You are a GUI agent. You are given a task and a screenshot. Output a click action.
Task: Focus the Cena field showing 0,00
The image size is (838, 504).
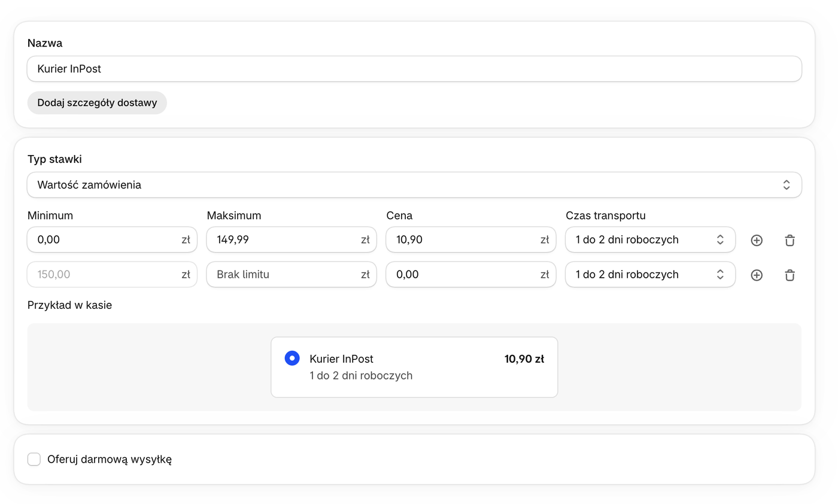click(x=471, y=274)
